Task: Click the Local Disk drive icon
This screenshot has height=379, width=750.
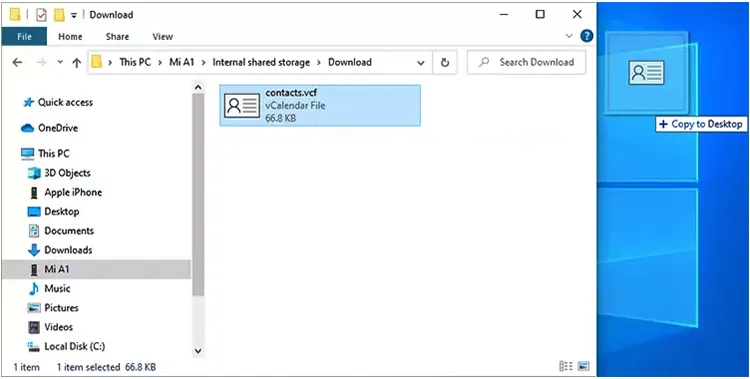Action: [x=34, y=346]
